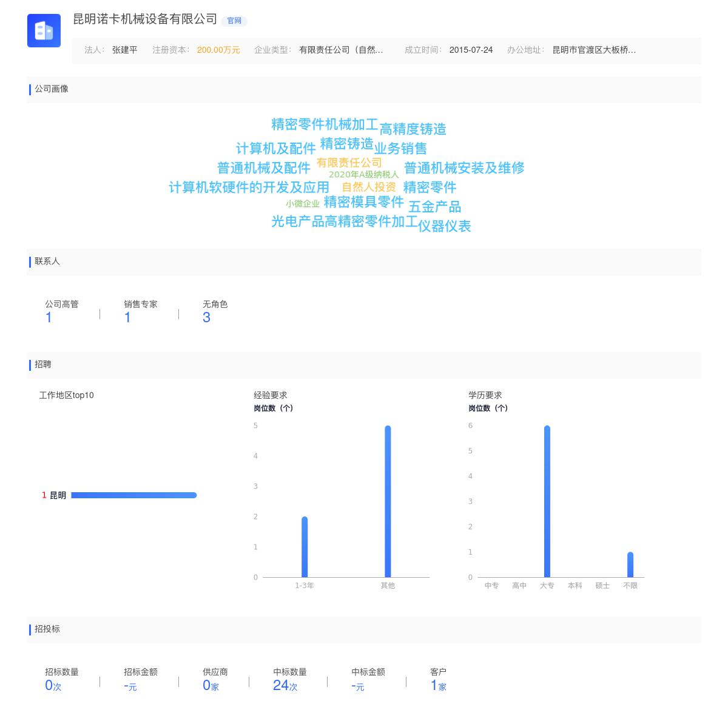Viewport: 728px width, 721px height.
Task: Select tag 普通机械安装及维修
Action: [464, 168]
